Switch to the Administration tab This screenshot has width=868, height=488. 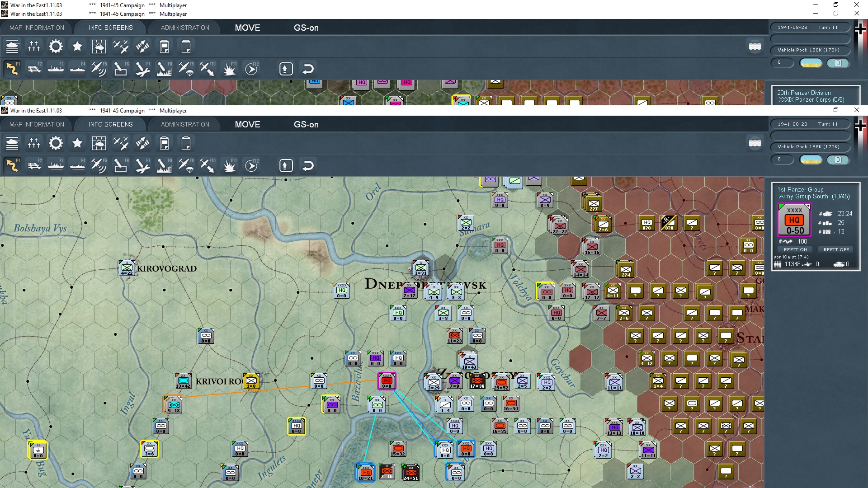tap(185, 124)
